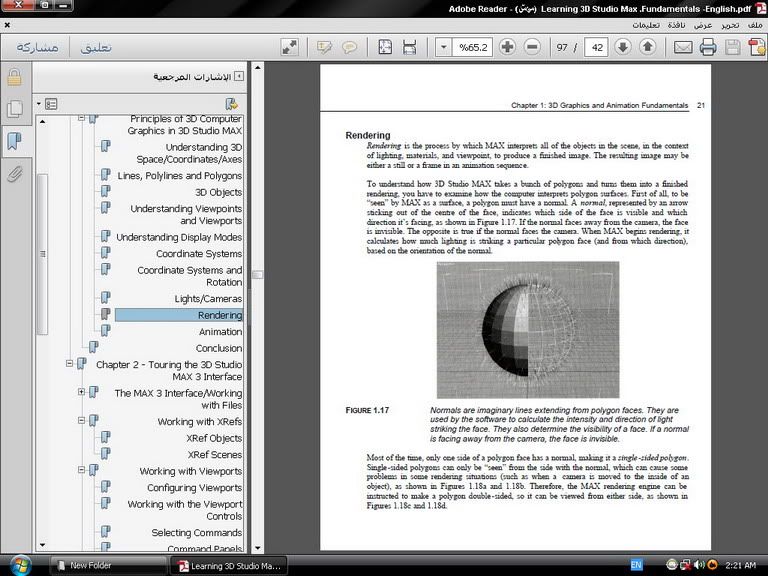This screenshot has width=768, height=576.
Task: Click the zoom percentage field %65.2
Action: click(472, 48)
